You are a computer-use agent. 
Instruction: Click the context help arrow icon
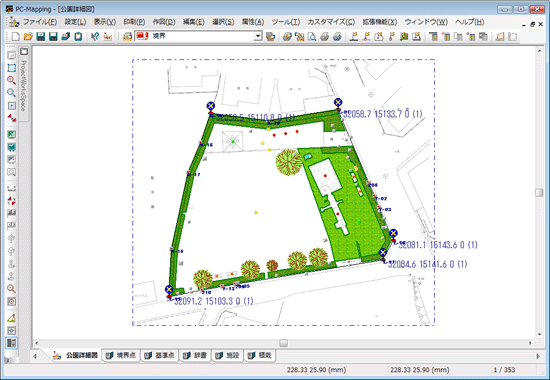pos(94,36)
